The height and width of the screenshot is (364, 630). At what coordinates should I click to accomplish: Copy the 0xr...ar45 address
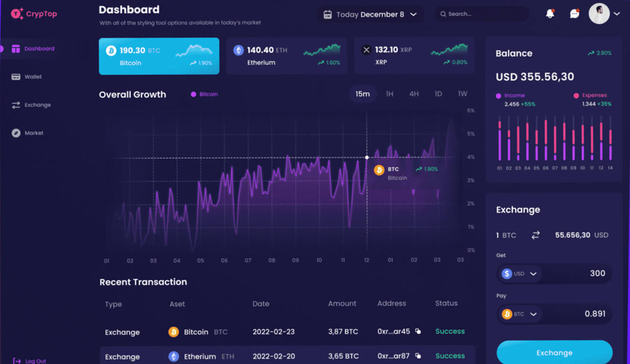click(x=418, y=332)
